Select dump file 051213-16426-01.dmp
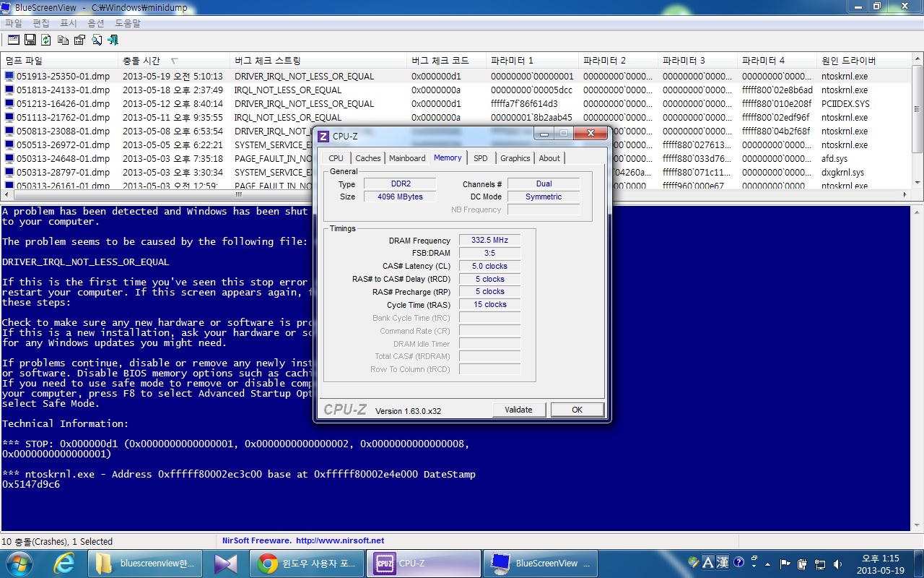Image resolution: width=924 pixels, height=578 pixels. coord(63,103)
